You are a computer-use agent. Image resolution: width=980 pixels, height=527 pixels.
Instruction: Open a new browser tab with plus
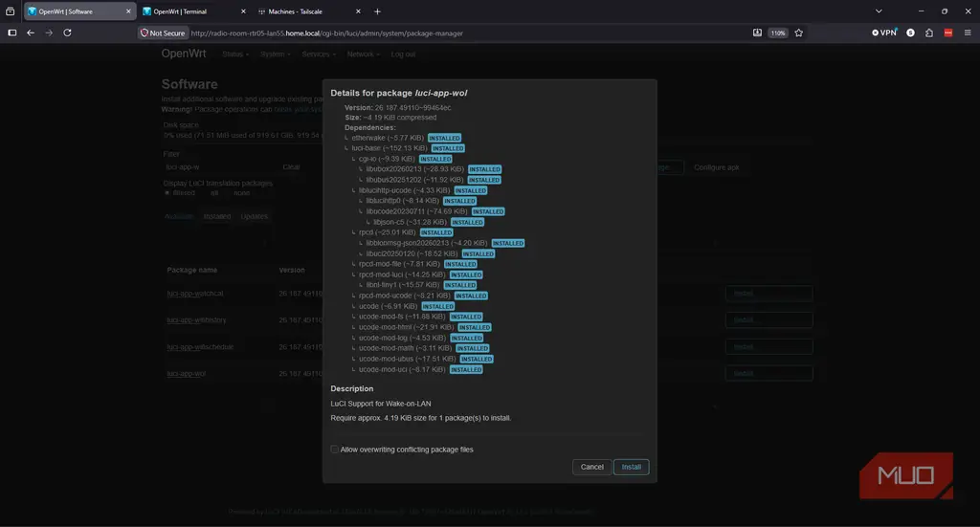pos(377,11)
